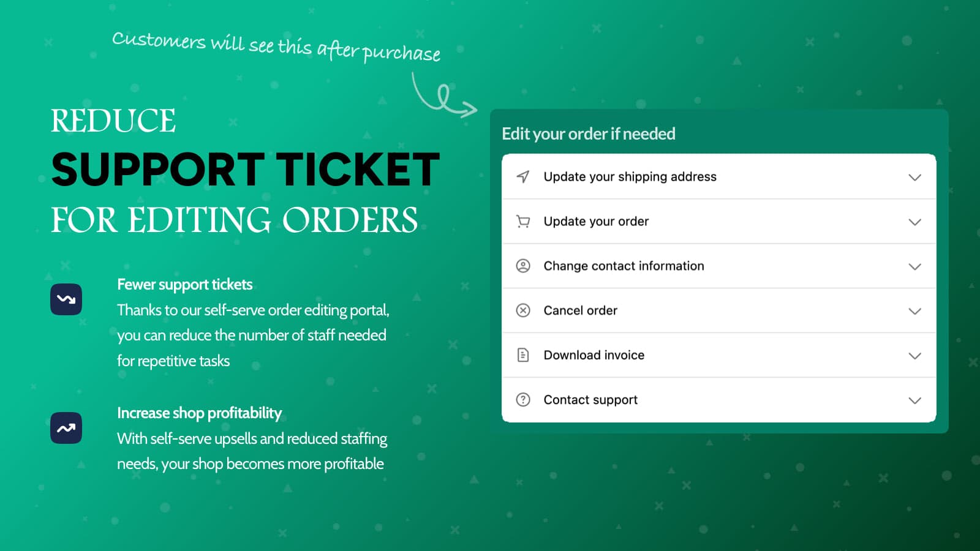Expand the Update your order chevron
Image resolution: width=980 pixels, height=551 pixels.
coord(914,222)
